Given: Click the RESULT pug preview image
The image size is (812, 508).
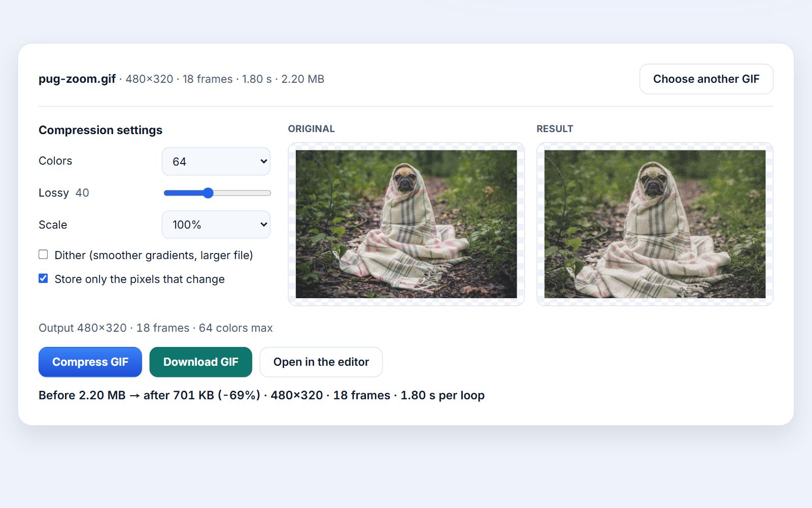Looking at the screenshot, I should click(655, 224).
